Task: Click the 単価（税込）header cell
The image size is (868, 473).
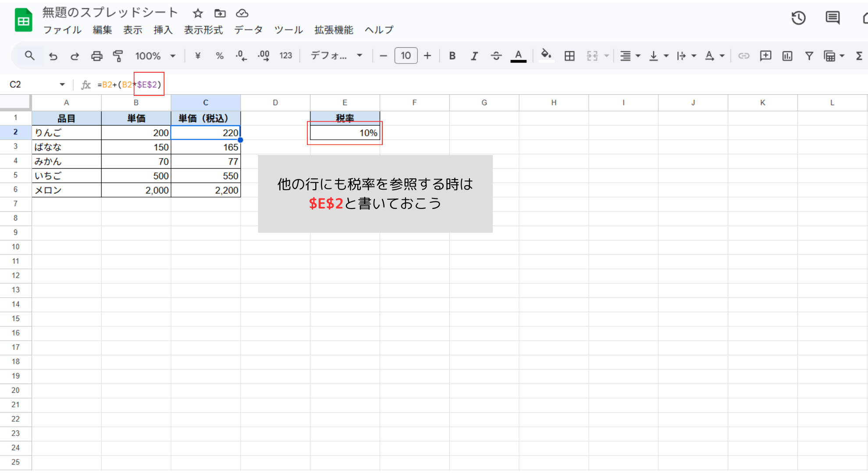Action: [x=206, y=118]
